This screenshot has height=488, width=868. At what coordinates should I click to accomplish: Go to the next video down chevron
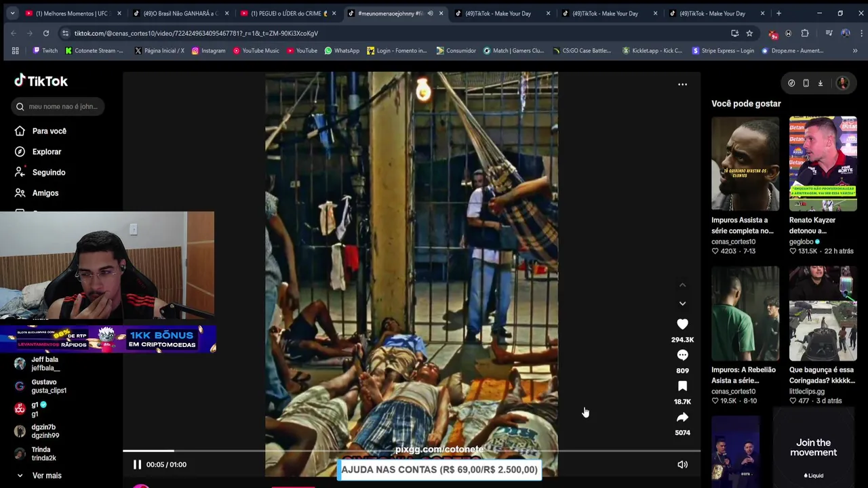tap(682, 304)
